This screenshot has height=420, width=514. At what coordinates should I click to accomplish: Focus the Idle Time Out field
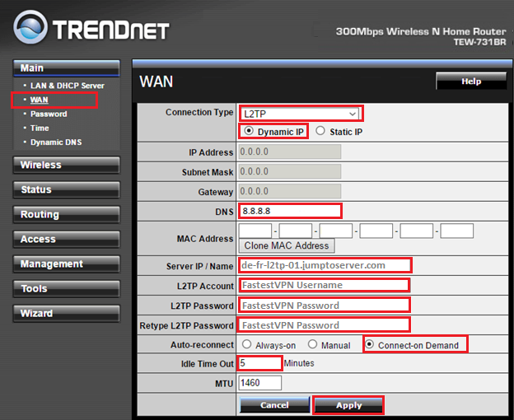point(259,363)
